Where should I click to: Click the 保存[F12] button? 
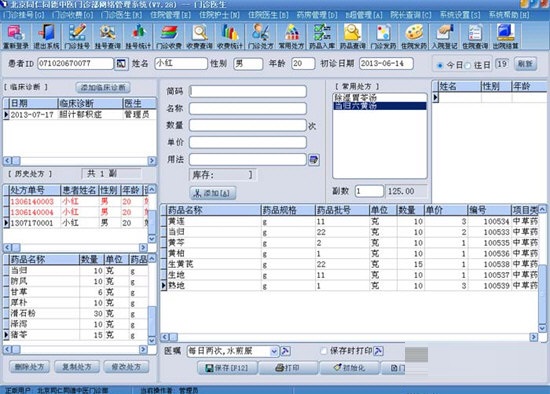click(227, 368)
